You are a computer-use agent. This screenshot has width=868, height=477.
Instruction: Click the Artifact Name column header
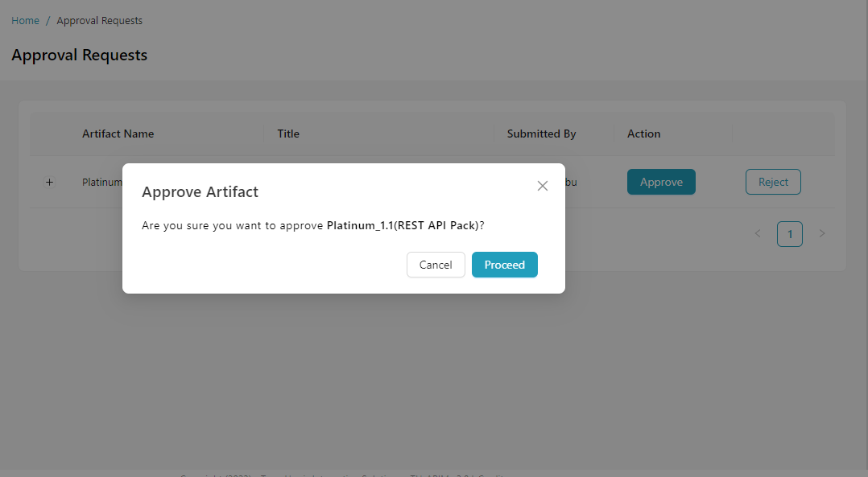118,134
